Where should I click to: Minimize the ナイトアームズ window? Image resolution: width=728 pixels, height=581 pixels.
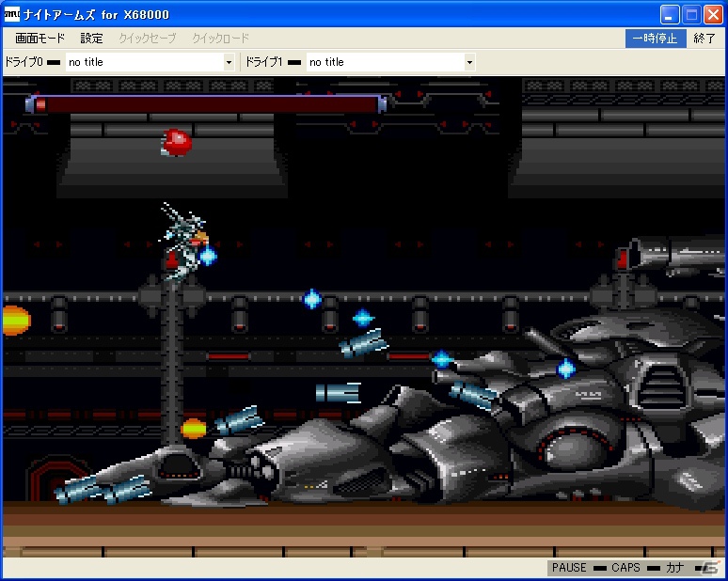(669, 15)
